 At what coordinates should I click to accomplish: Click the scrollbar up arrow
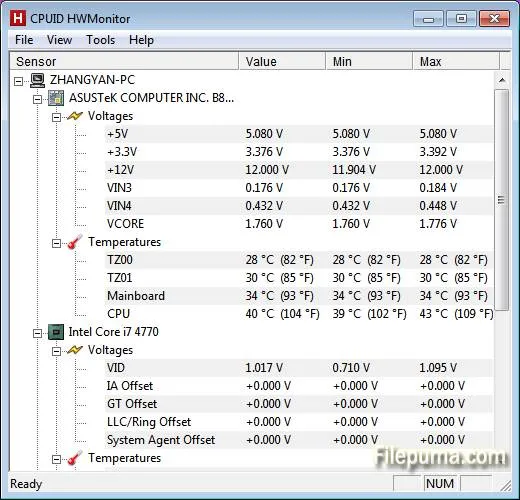coord(502,80)
